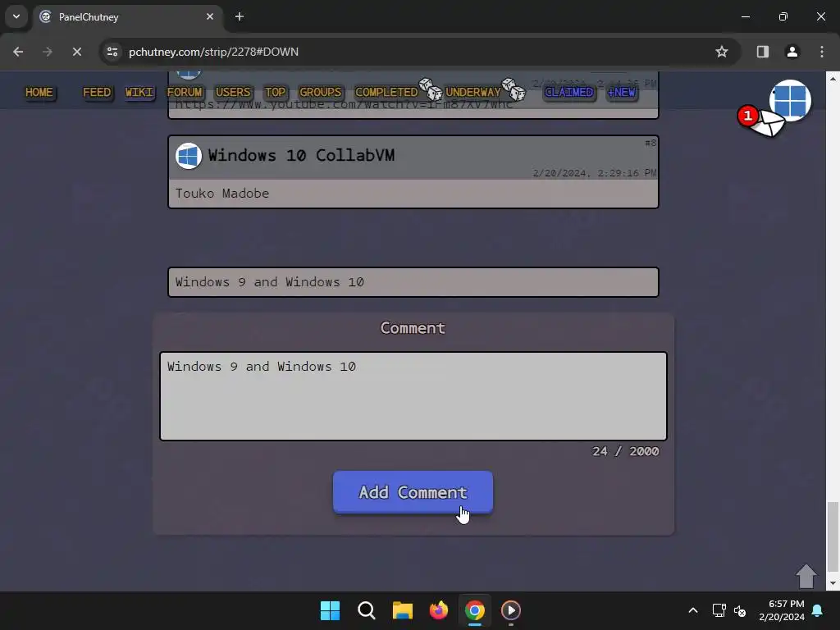Open the Windows Start menu
The width and height of the screenshot is (840, 630).
(x=330, y=610)
